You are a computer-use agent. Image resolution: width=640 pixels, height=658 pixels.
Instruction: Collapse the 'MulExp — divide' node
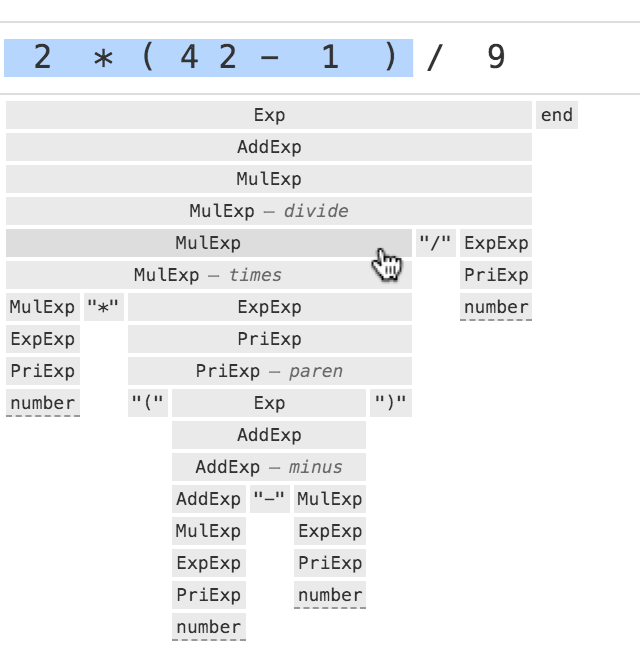pyautogui.click(x=268, y=211)
